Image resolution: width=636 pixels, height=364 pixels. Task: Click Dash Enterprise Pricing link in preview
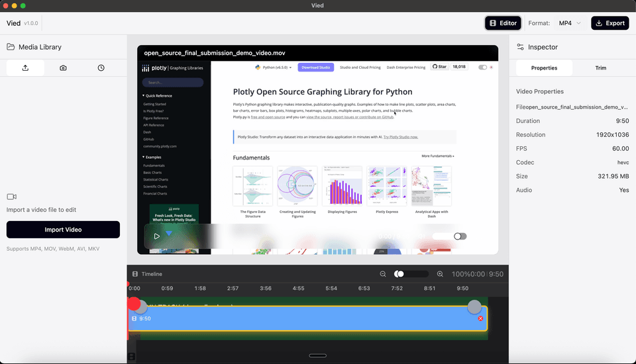pos(406,68)
